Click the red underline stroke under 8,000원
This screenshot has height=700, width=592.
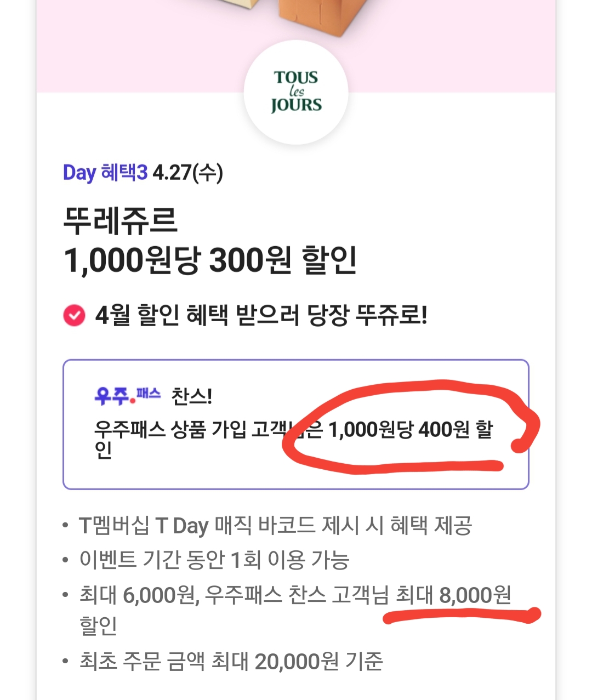click(x=460, y=615)
